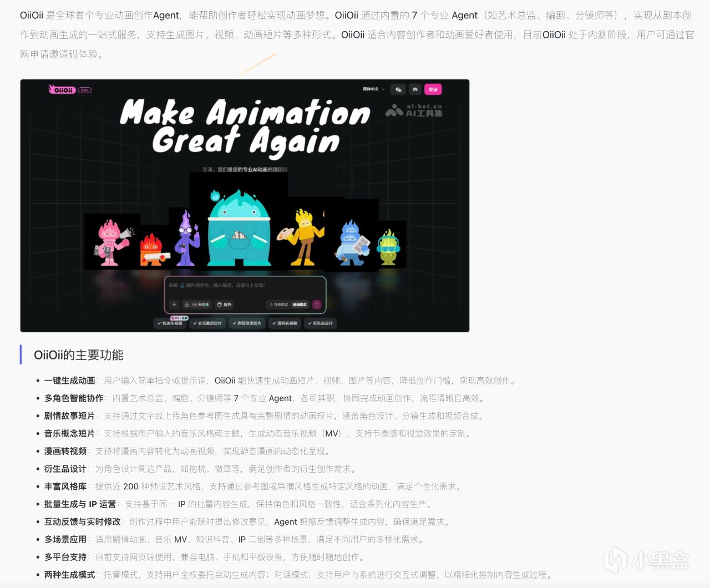710x588 pixels.
Task: Choose the 快速生视频 shortcut chip
Action: [x=170, y=323]
